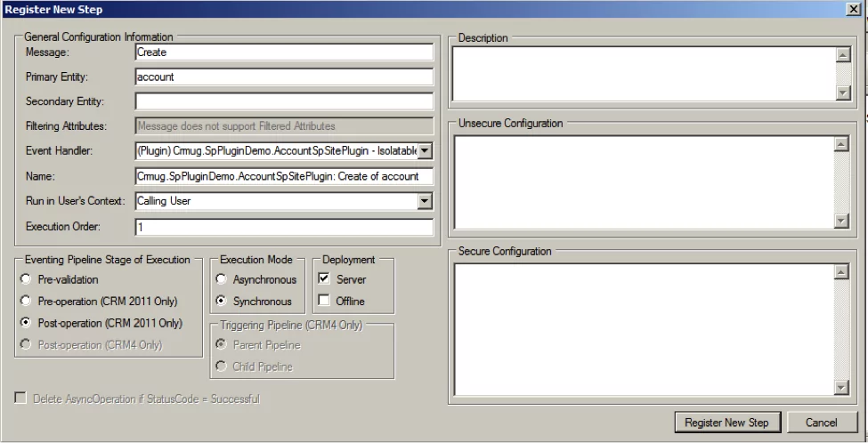Choose Asynchronous execution mode

coord(221,279)
